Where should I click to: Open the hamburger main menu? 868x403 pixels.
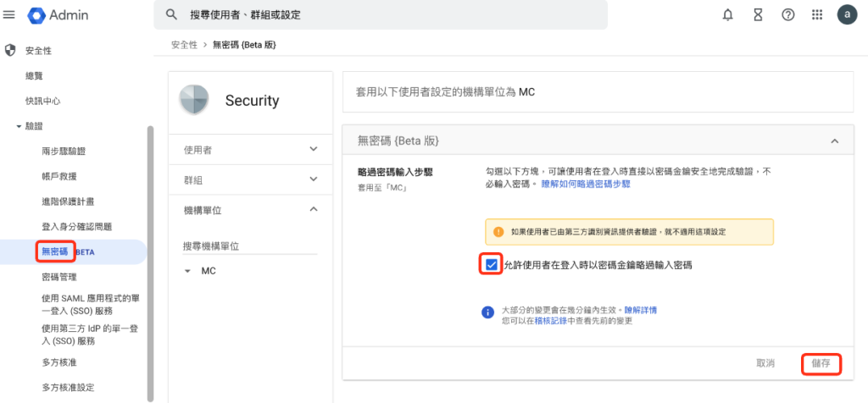8,15
